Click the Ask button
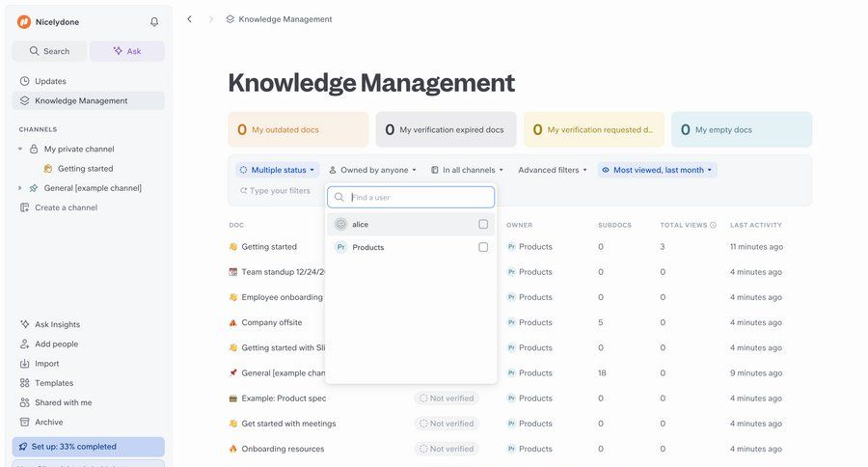Viewport: 868px width, 467px height. [x=126, y=51]
